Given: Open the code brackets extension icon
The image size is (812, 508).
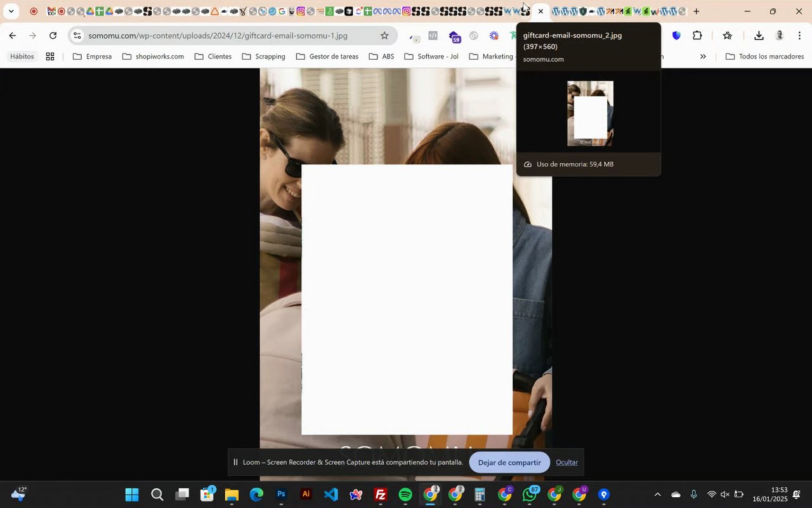Looking at the screenshot, I should 433,36.
